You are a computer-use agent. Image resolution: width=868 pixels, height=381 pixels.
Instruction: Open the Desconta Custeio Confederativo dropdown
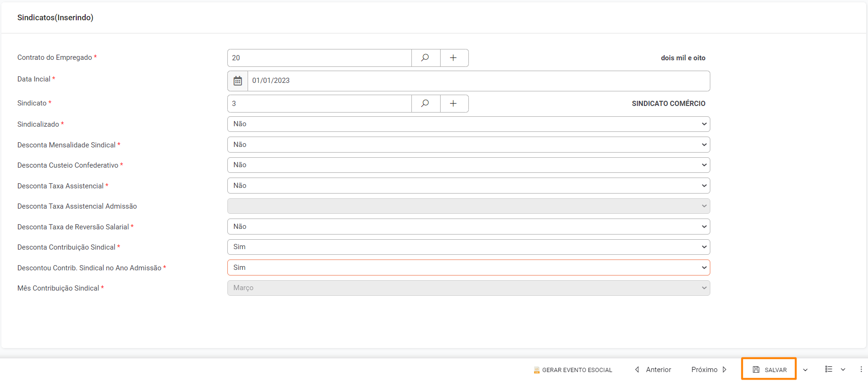(x=468, y=165)
